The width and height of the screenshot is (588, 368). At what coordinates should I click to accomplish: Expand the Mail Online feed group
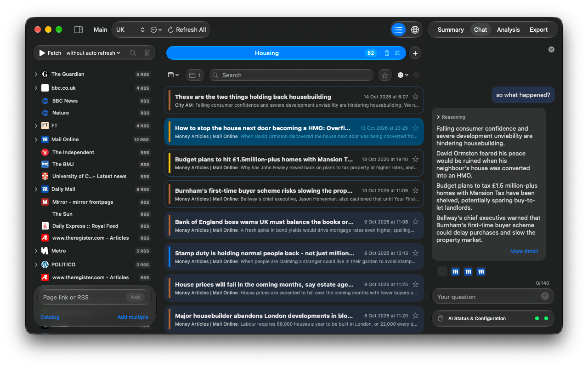(36, 139)
